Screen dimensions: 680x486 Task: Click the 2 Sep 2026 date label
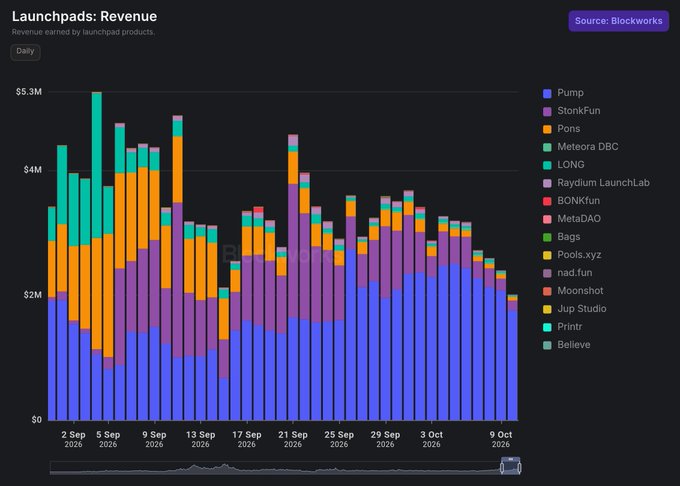tap(73, 439)
